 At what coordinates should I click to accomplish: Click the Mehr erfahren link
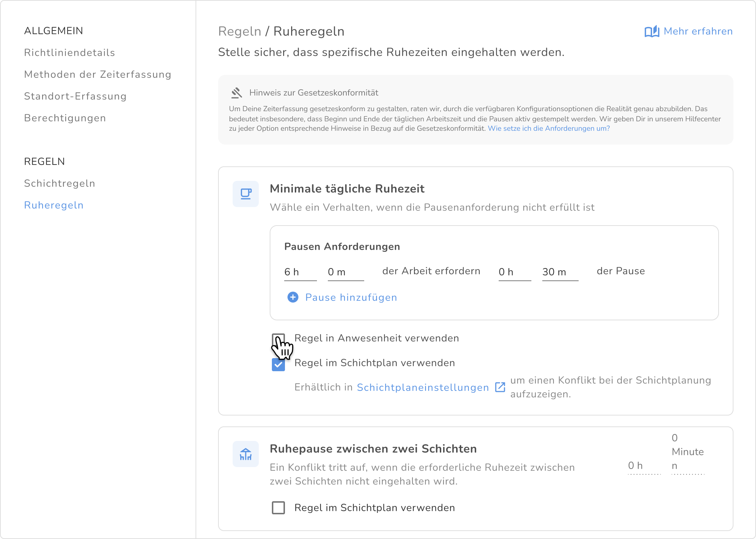[x=698, y=31]
